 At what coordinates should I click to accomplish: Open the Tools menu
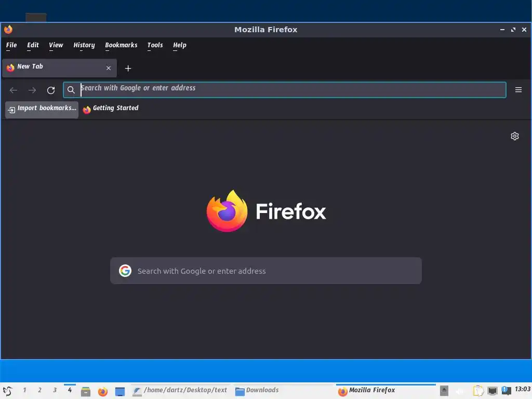coord(155,45)
